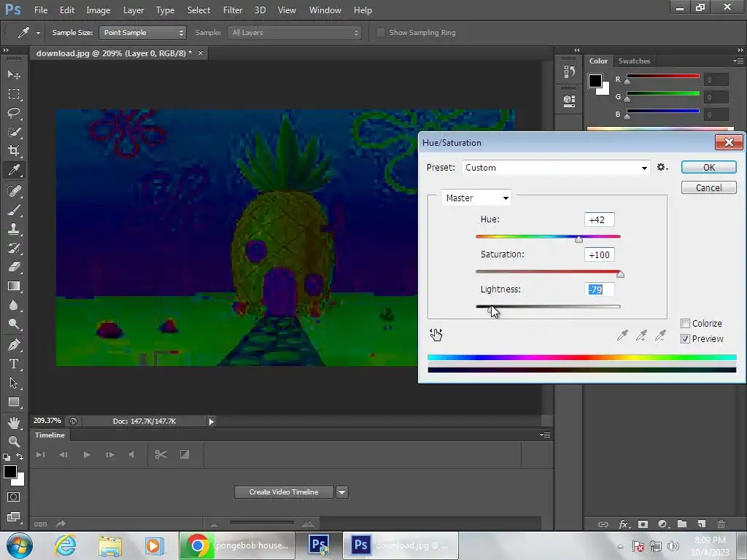Select the Horizontal Type tool
747x560 pixels.
coord(14,364)
